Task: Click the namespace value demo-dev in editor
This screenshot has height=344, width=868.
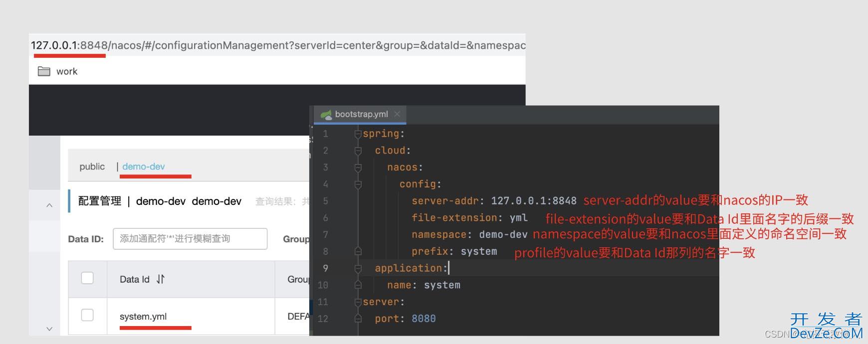Action: 503,234
